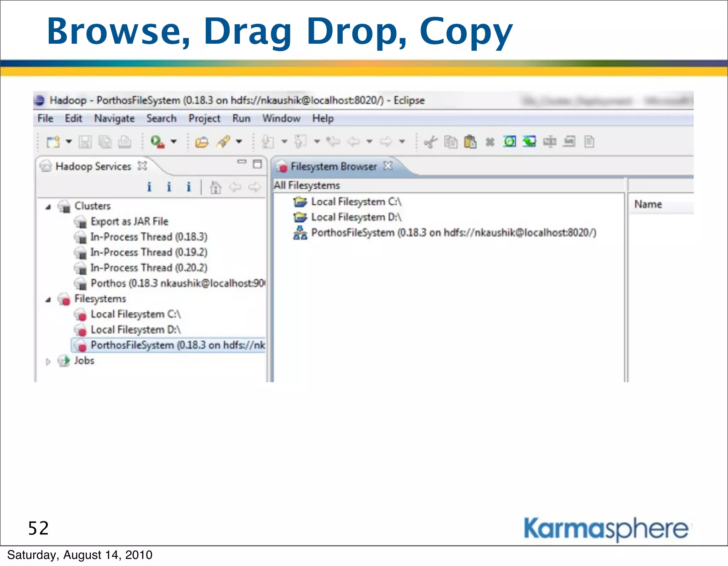Click the Back arrow in Hadoop Services

coord(235,187)
